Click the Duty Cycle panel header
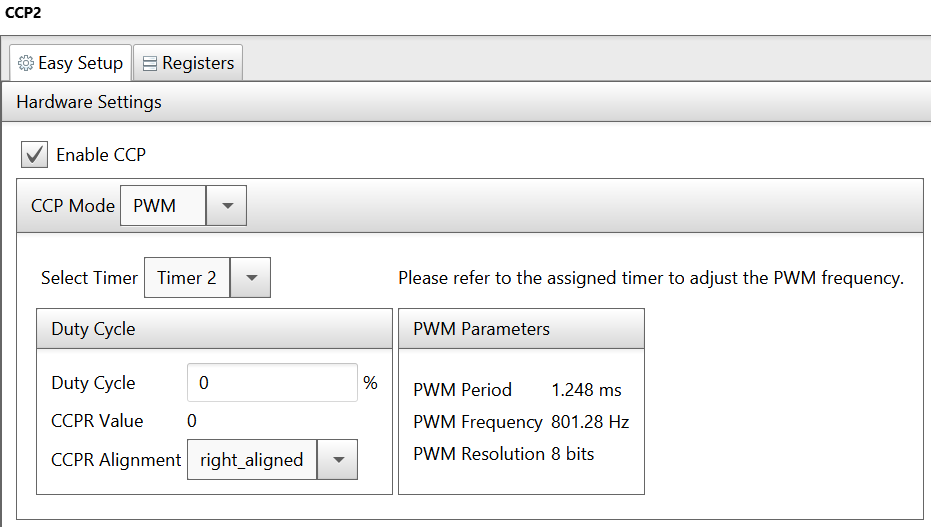This screenshot has width=931, height=527. tap(214, 329)
